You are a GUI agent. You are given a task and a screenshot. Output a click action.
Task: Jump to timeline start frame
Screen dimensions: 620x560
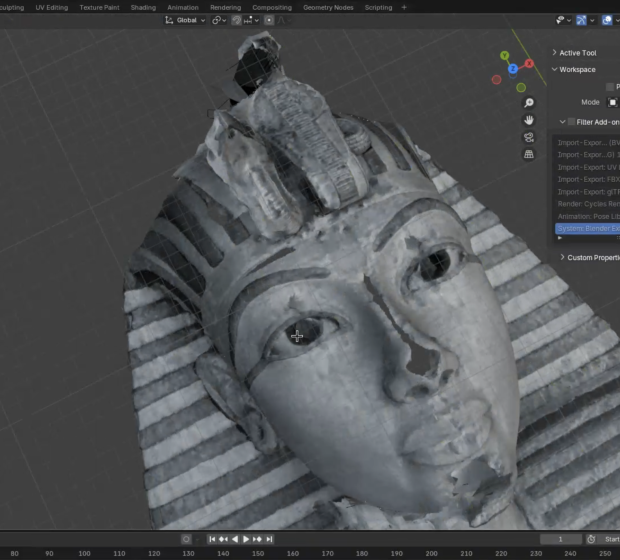212,539
